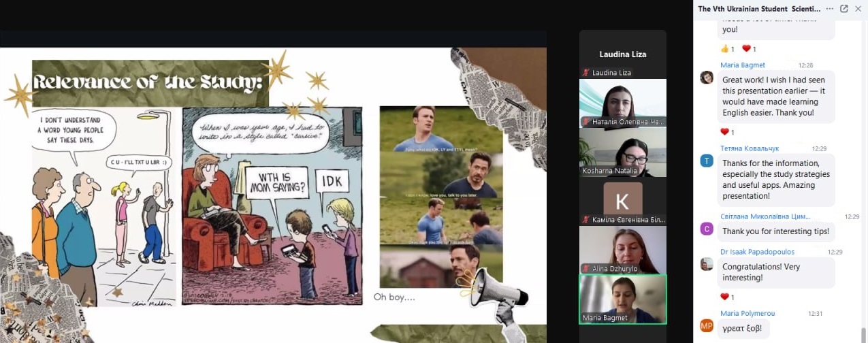868x343 pixels.
Task: Click Dr Isaak Papadopoulos's profile avatar
Action: 707,264
